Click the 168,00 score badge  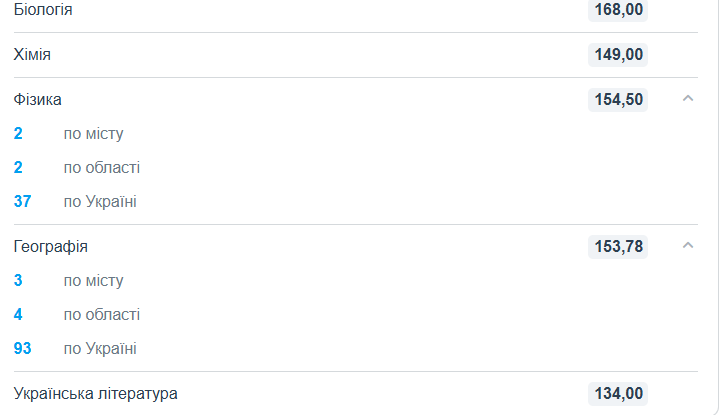pyautogui.click(x=618, y=10)
